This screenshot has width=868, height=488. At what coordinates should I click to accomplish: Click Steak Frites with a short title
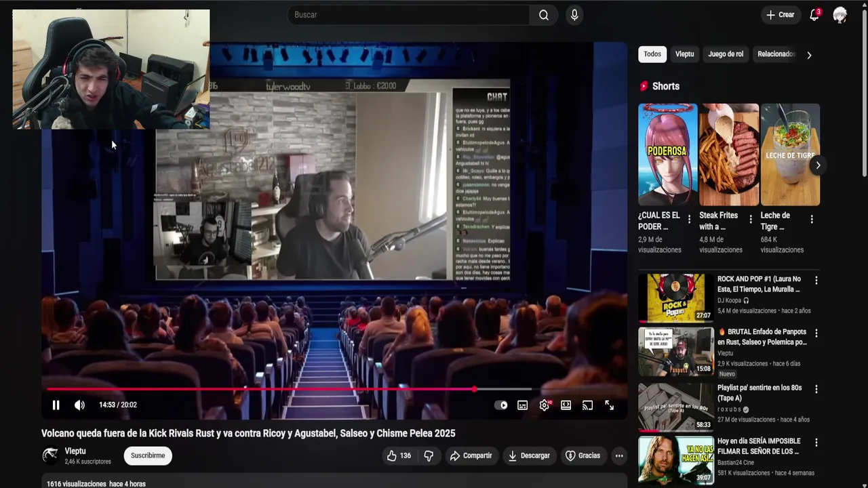[719, 221]
